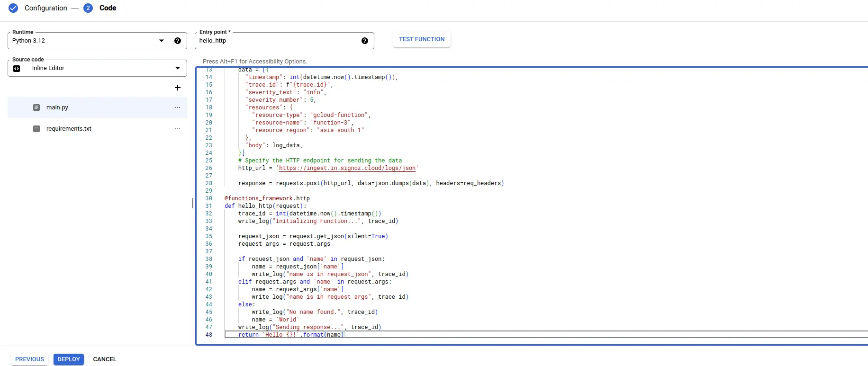Open more options for main.py
Viewport: 868px width, 366px height.
178,107
